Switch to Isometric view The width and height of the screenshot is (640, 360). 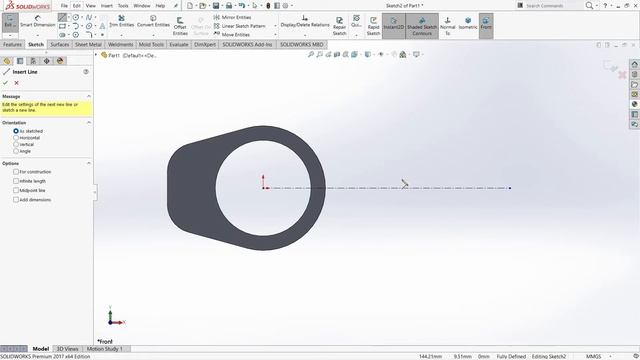[x=468, y=23]
